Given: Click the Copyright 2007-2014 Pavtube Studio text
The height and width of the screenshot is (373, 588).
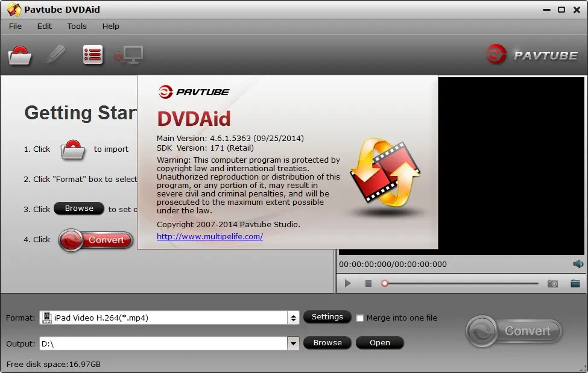Looking at the screenshot, I should [x=229, y=225].
